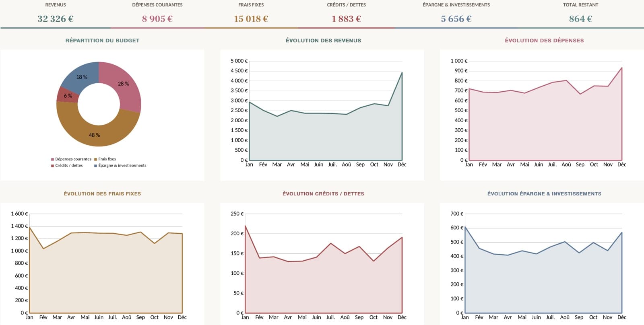Viewport: 644px width, 325px height.
Task: Click the Frais fixes legend color square
Action: click(x=95, y=159)
